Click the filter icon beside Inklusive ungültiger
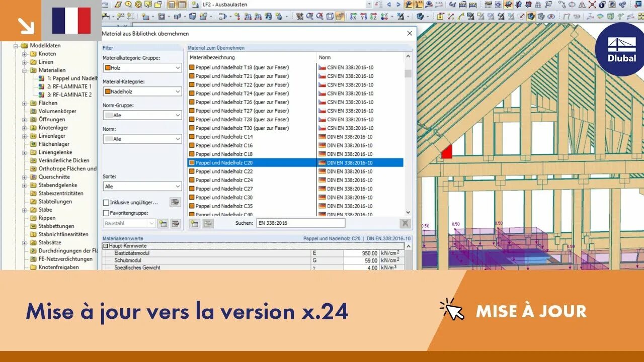The width and height of the screenshot is (644, 362). (175, 202)
